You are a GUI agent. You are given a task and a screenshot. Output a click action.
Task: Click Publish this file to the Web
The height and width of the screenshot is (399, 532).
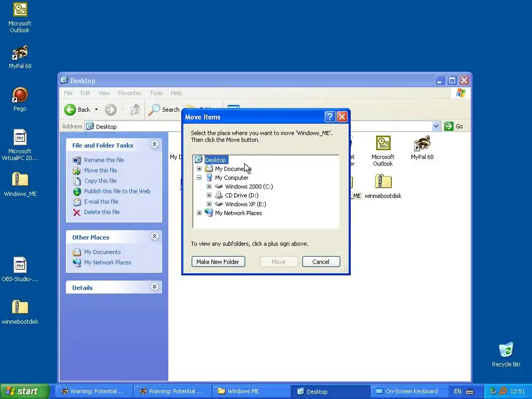[x=117, y=191]
